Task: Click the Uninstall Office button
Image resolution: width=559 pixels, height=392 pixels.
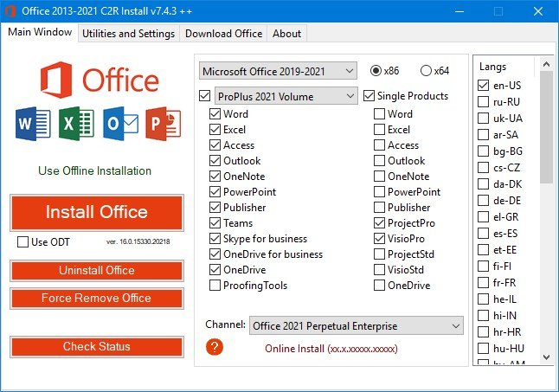Action: click(x=97, y=271)
